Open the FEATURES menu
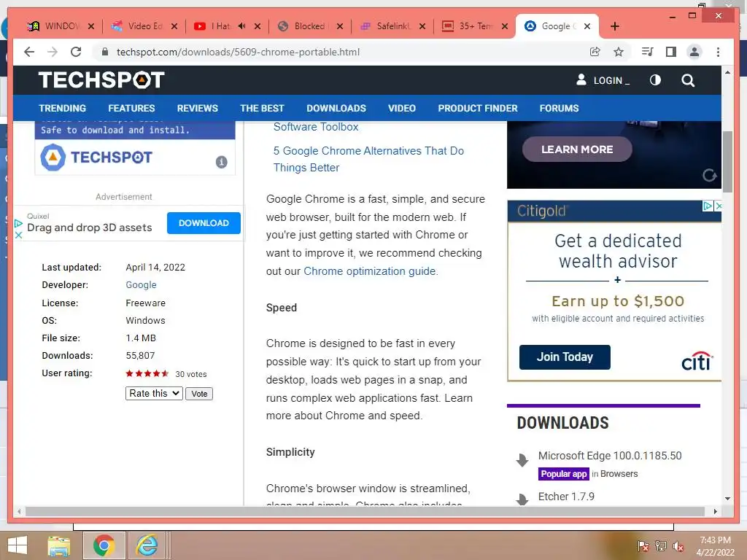This screenshot has height=560, width=747. coord(131,108)
